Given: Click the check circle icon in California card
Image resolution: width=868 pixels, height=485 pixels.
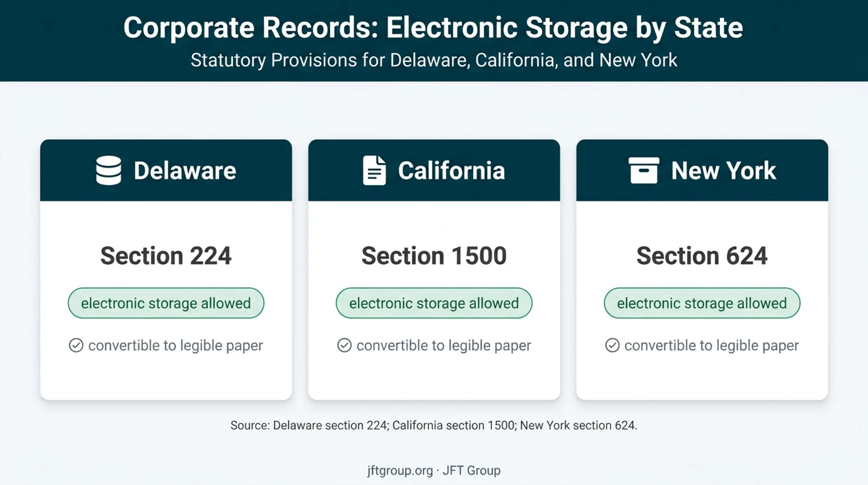Looking at the screenshot, I should [344, 345].
